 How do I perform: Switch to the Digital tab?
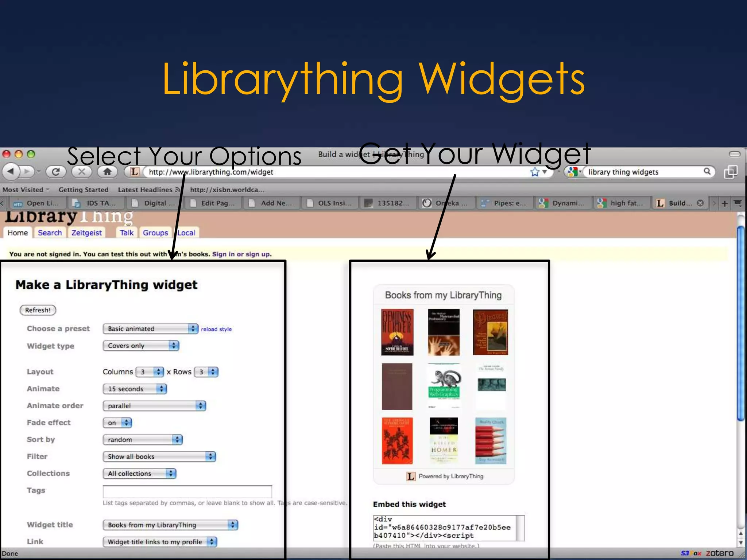(x=155, y=203)
